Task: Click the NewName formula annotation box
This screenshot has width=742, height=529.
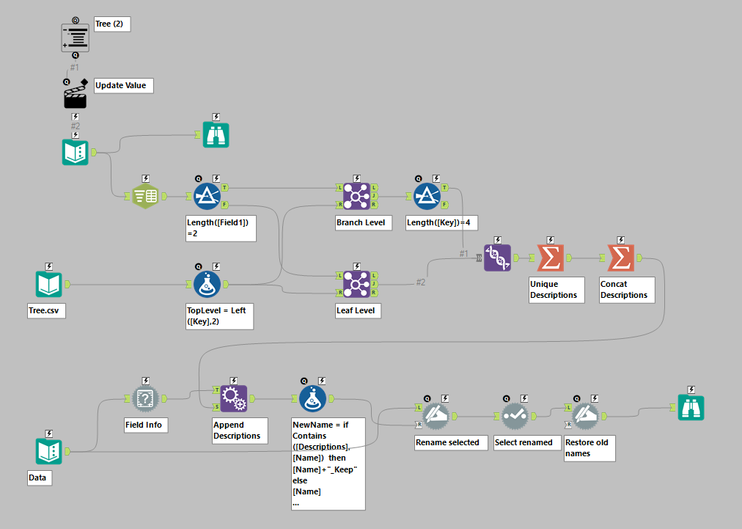Action: [x=328, y=464]
